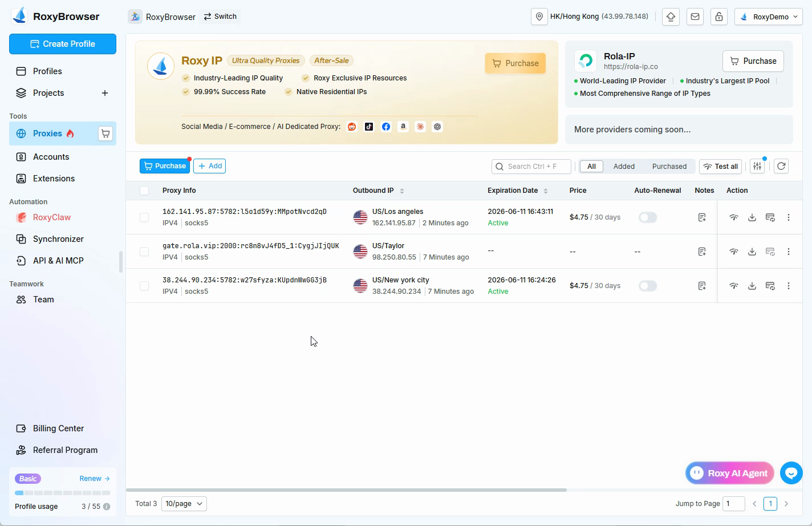Select checkbox for gate.rola.vip proxy
The image size is (812, 526).
(144, 252)
